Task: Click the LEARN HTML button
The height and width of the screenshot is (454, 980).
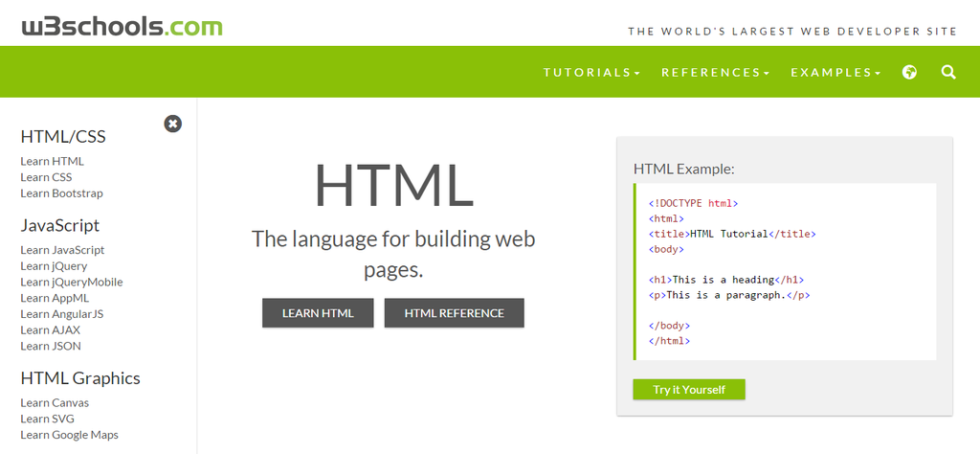Action: tap(318, 313)
